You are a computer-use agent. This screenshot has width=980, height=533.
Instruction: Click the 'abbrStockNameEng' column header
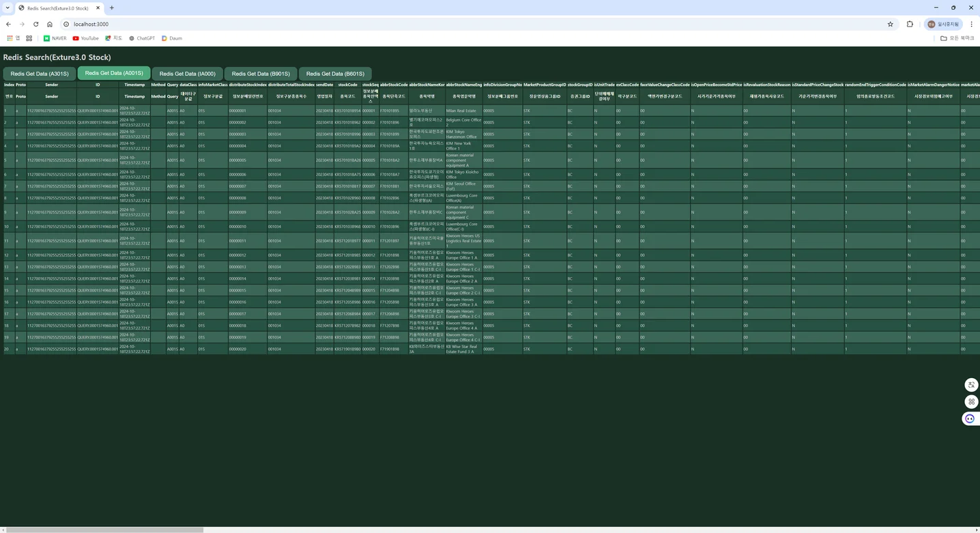pyautogui.click(x=464, y=85)
